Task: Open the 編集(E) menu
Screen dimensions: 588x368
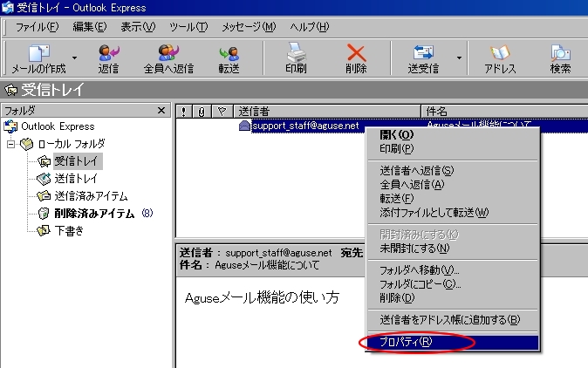Action: [x=90, y=27]
